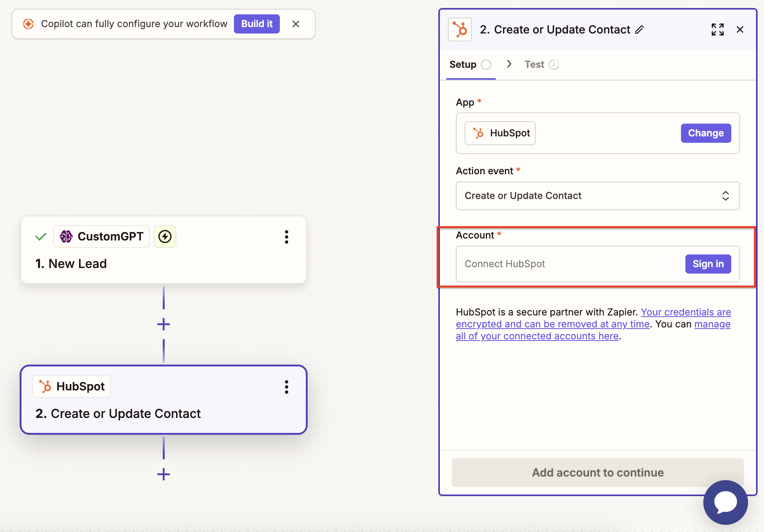Image resolution: width=764 pixels, height=532 pixels.
Task: Add a step between New Lead and HubSpot
Action: [x=164, y=324]
